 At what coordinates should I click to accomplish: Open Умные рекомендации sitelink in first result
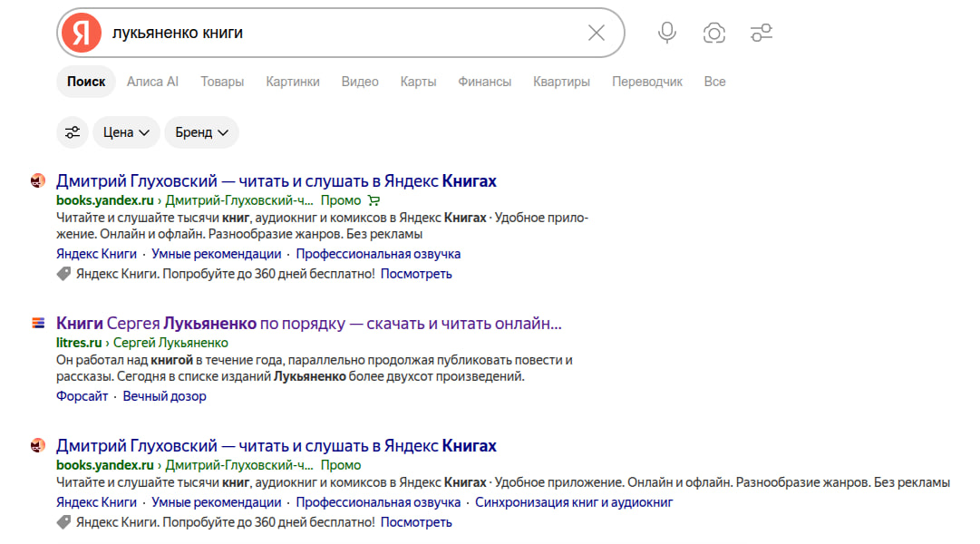pyautogui.click(x=217, y=254)
